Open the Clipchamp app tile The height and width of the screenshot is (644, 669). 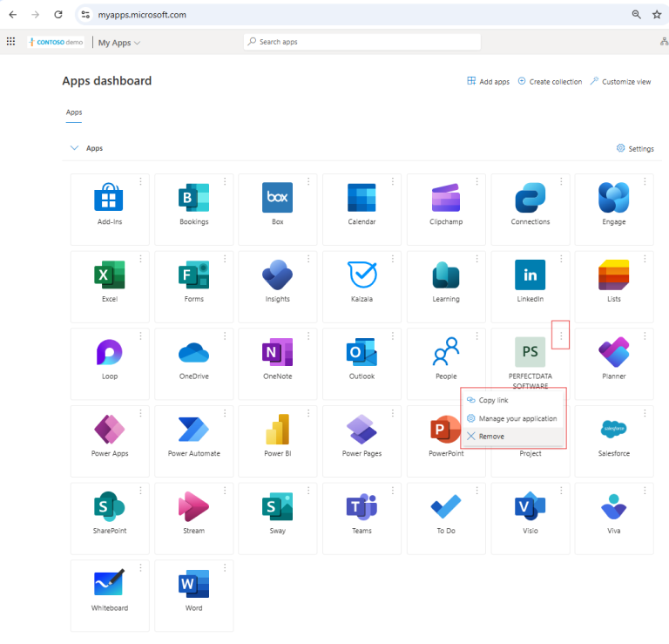[x=445, y=199]
